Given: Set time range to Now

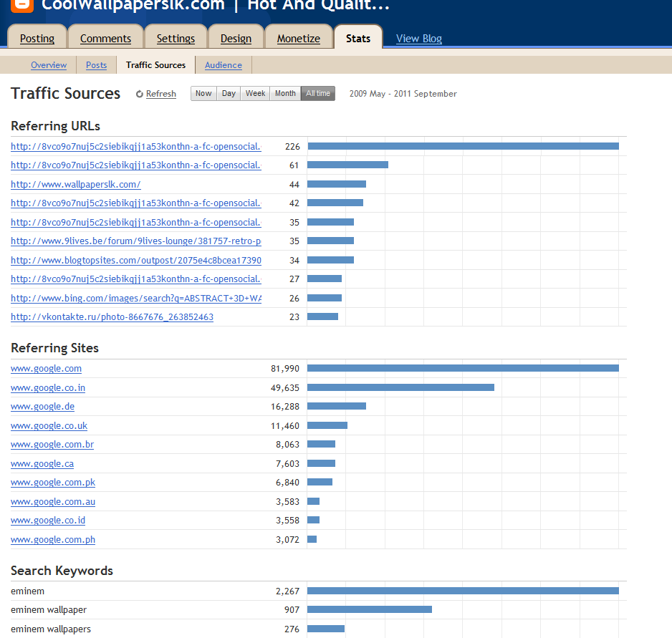Looking at the screenshot, I should click(x=203, y=93).
